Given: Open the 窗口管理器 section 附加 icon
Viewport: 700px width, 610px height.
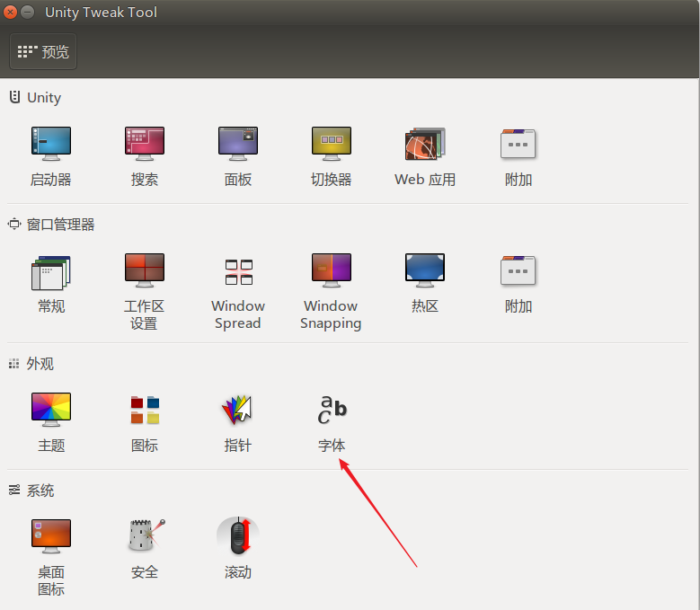Looking at the screenshot, I should pyautogui.click(x=518, y=284).
